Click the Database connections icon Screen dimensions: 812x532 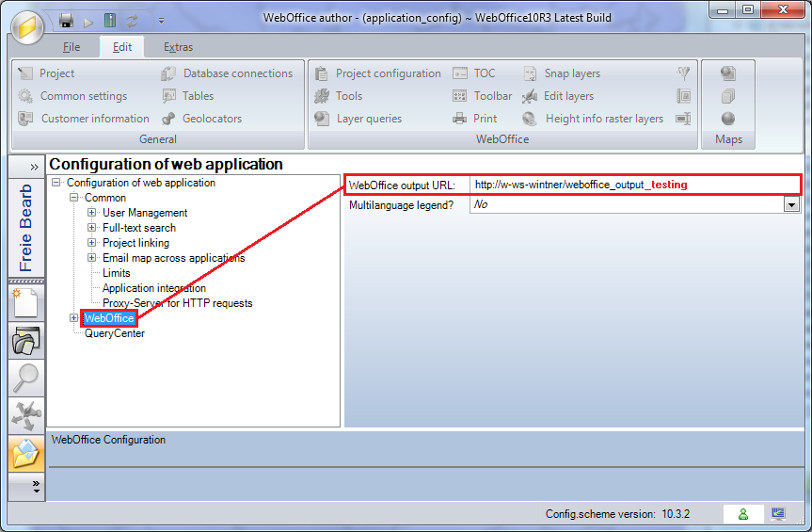[168, 73]
